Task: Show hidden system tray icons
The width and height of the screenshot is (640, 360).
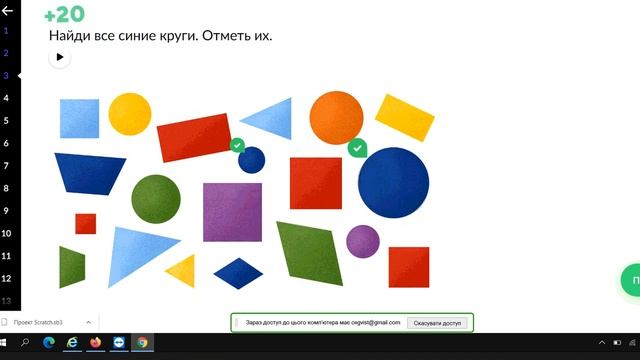Action: click(602, 342)
